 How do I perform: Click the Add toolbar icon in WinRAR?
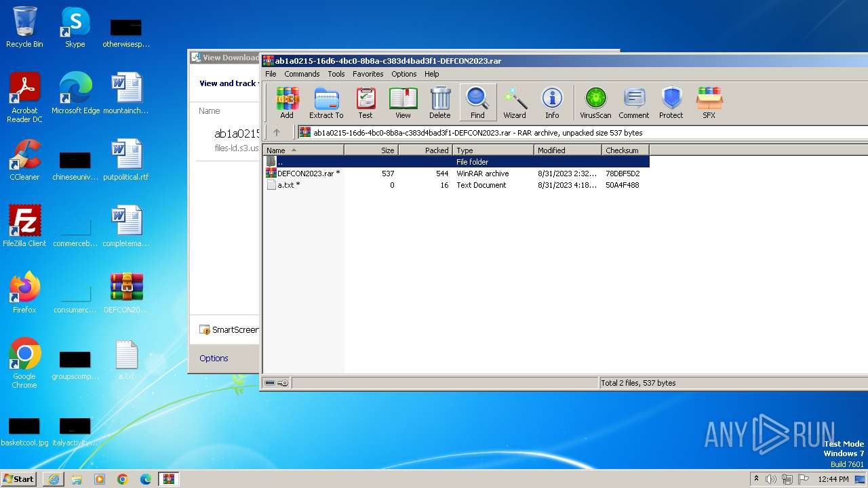287,102
